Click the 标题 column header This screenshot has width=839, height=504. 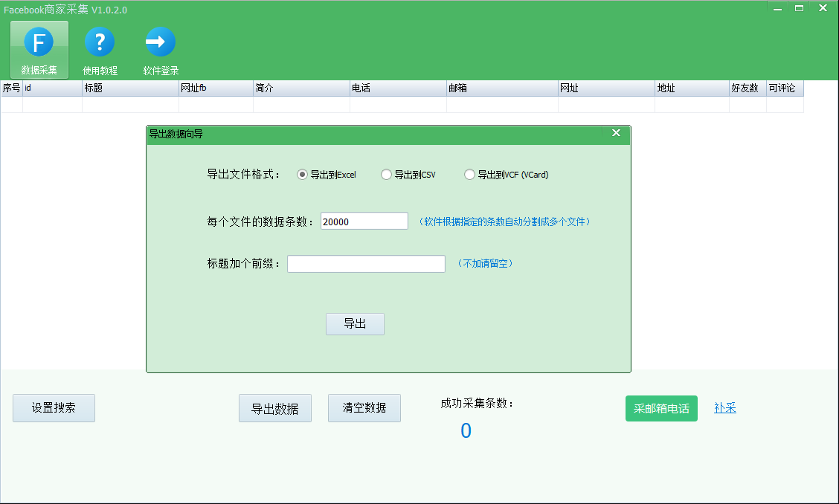pyautogui.click(x=131, y=88)
